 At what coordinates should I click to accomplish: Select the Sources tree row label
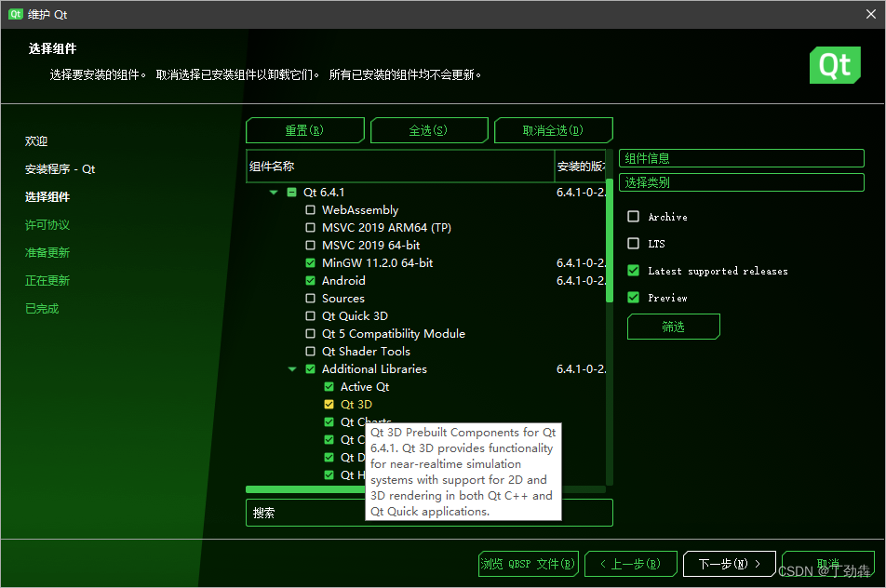point(343,299)
